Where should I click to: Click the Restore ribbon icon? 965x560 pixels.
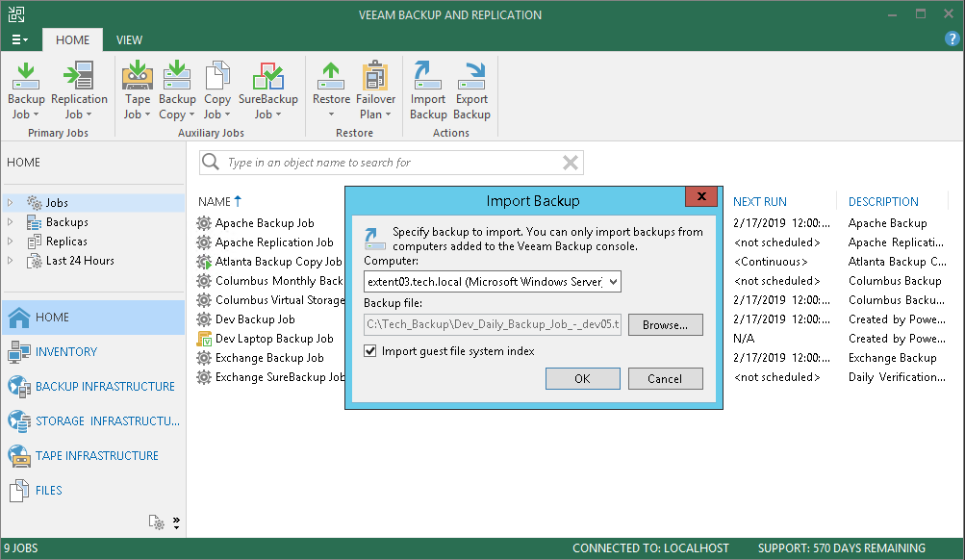point(331,76)
